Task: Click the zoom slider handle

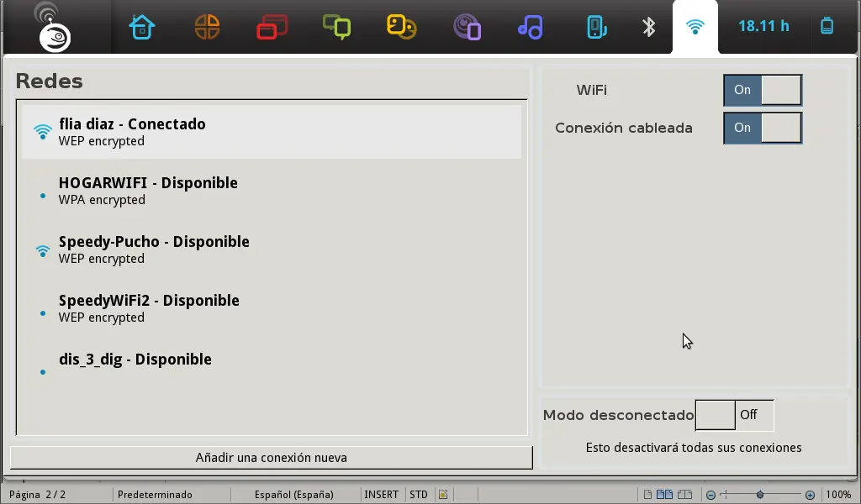Action: [760, 495]
